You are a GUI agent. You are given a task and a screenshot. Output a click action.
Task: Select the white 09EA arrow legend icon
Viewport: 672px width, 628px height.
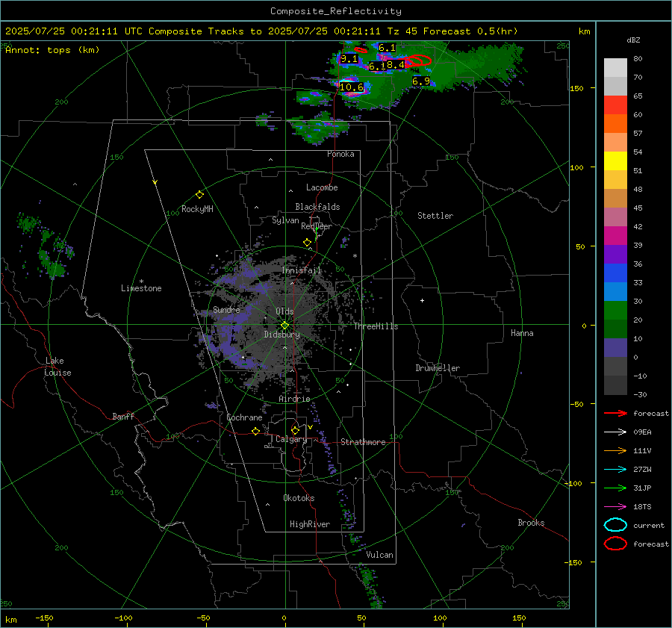tap(615, 432)
